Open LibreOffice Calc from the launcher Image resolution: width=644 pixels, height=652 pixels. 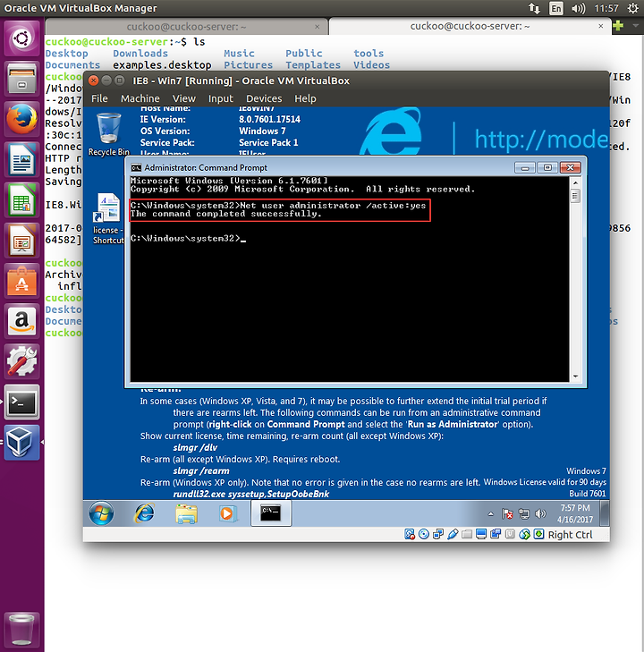point(21,200)
